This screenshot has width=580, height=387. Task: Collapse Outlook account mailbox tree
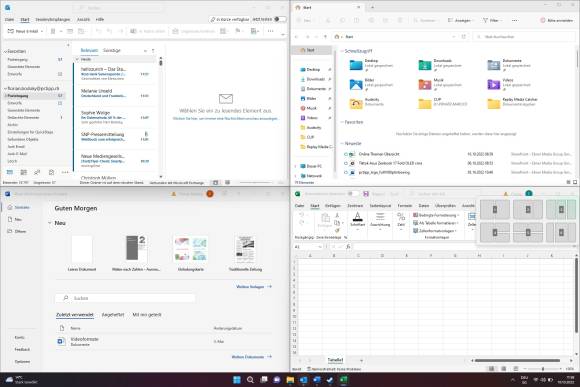[x=5, y=88]
